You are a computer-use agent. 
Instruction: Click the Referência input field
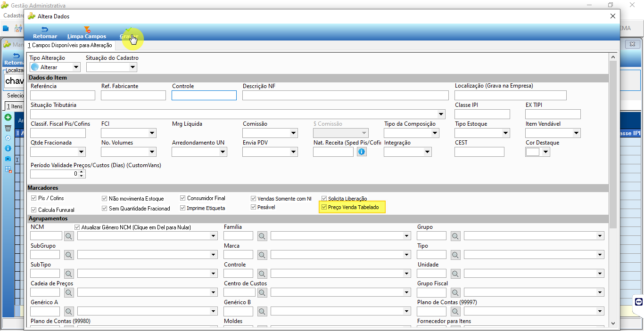tap(63, 95)
